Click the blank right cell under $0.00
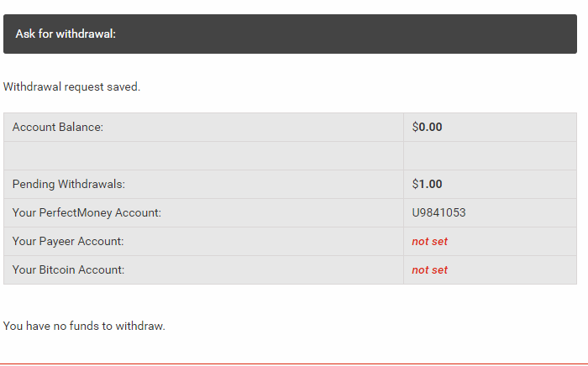This screenshot has width=588, height=366. click(490, 156)
